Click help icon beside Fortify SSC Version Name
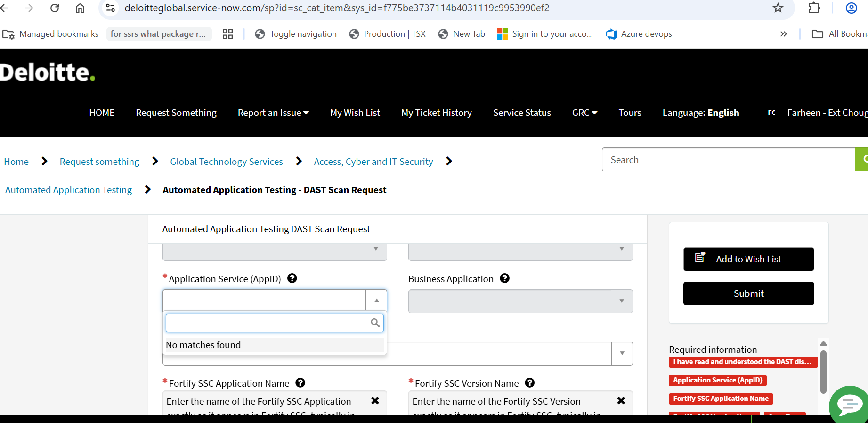The image size is (868, 423). tap(529, 383)
